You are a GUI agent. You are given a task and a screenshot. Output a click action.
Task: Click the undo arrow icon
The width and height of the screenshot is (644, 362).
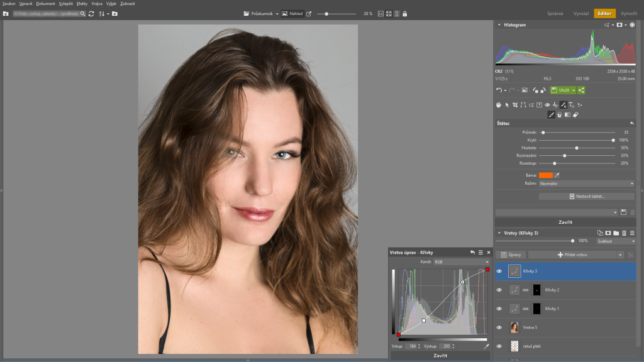coord(498,90)
